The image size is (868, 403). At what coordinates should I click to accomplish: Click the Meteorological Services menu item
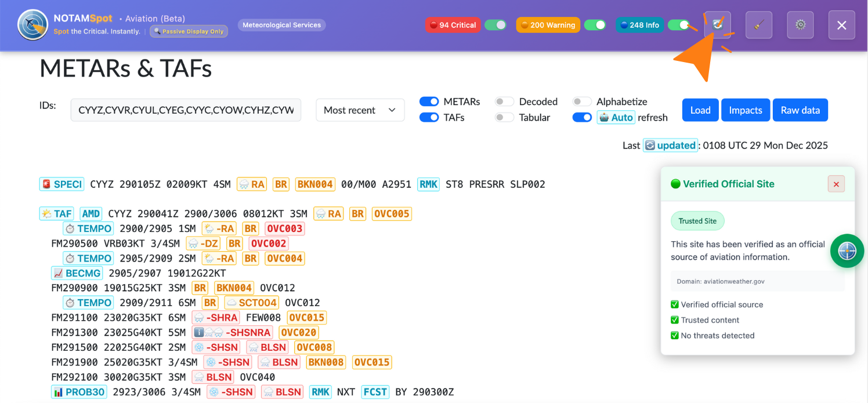point(281,25)
